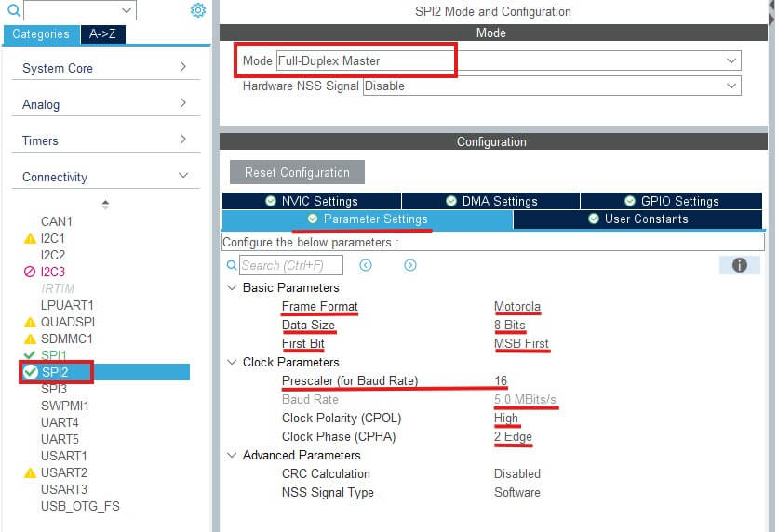778x532 pixels.
Task: Open the DMA Settings tab
Action: (490, 201)
